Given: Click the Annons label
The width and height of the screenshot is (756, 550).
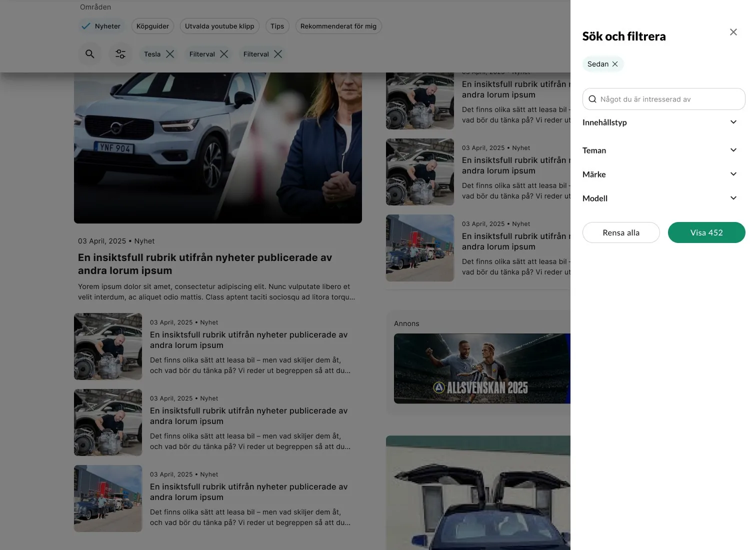Looking at the screenshot, I should click(x=406, y=323).
